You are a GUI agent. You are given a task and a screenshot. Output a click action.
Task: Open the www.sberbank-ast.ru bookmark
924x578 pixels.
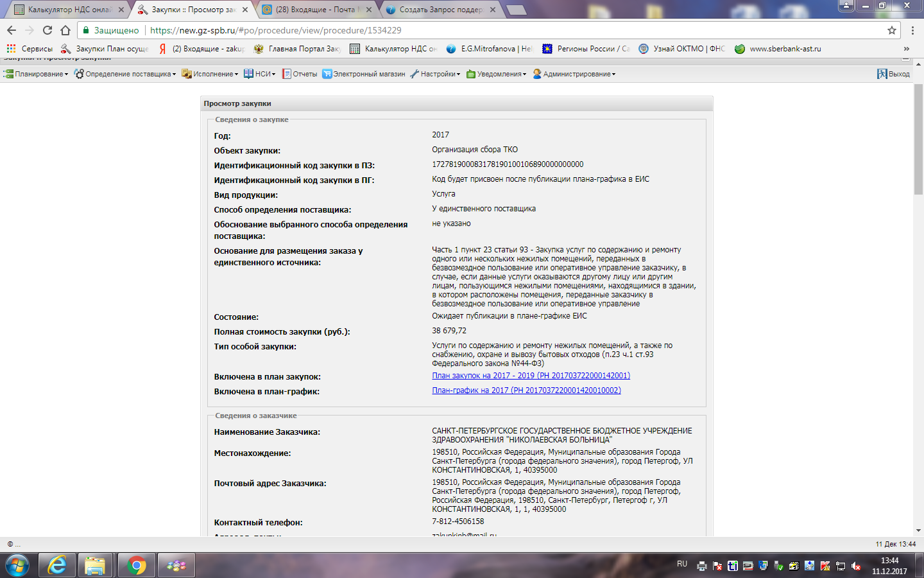tap(778, 49)
